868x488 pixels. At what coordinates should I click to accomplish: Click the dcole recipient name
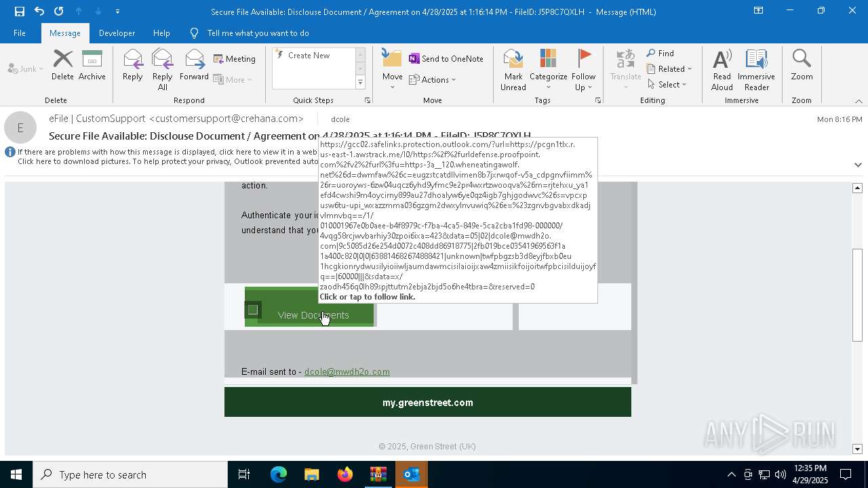(x=340, y=119)
